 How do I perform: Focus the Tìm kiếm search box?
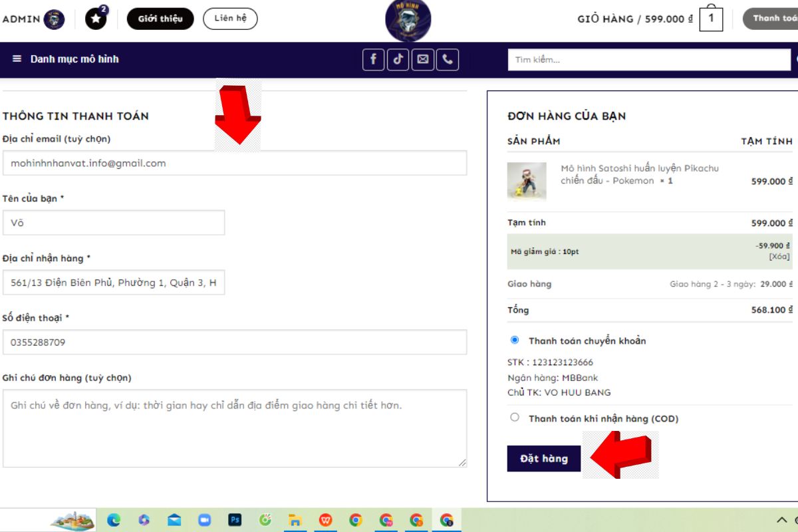pyautogui.click(x=649, y=60)
